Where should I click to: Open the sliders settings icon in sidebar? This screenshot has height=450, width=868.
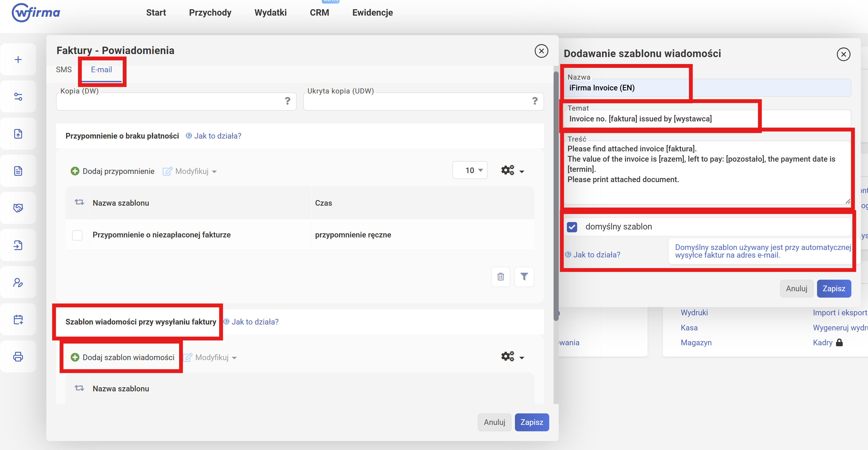[x=18, y=97]
